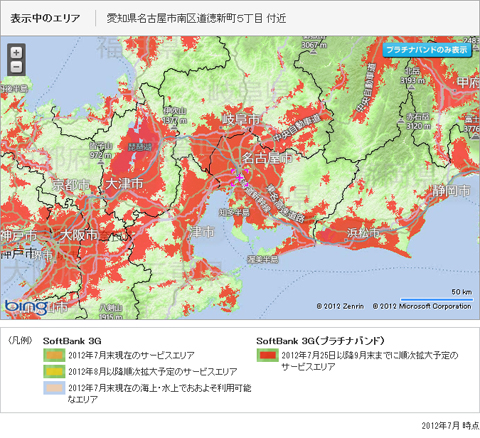The image size is (480, 438).
Task: Click the SoftBank 3G(プラチナバンド) legend heading
Action: [x=320, y=341]
